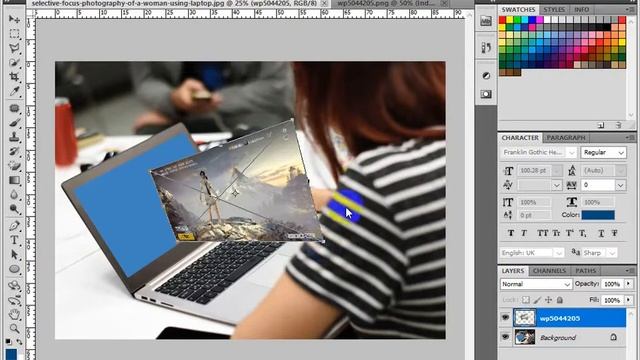Screen dimensions: 640x360
Task: Select the Blur tool
Action: (14, 195)
